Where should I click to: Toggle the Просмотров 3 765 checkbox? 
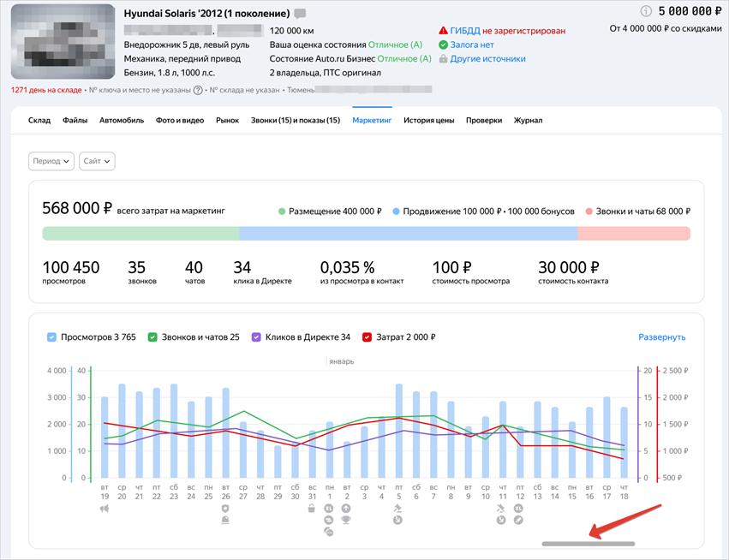point(51,337)
